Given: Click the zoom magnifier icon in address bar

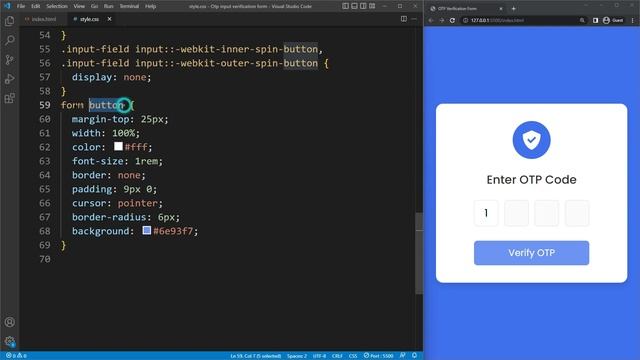Looking at the screenshot, I should pos(582,20).
